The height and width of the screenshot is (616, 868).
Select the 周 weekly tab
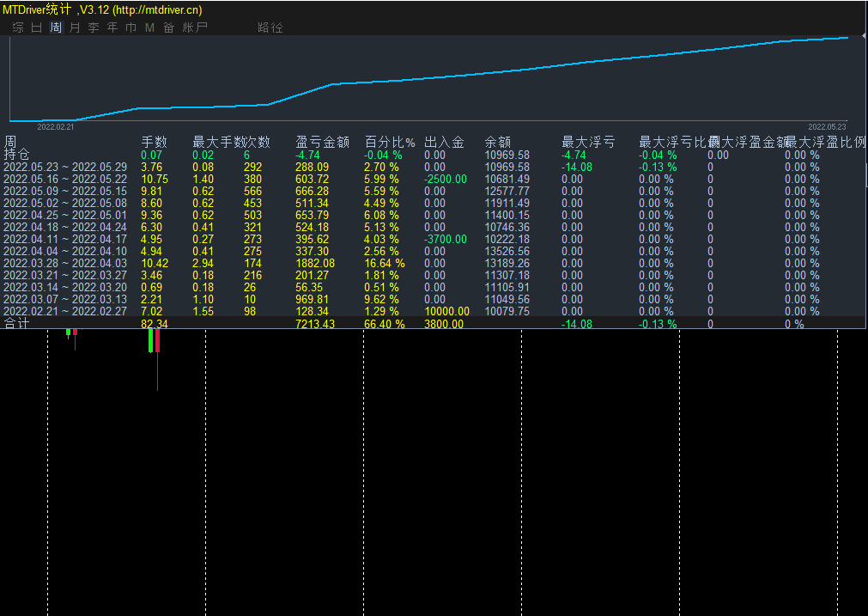pos(56,27)
